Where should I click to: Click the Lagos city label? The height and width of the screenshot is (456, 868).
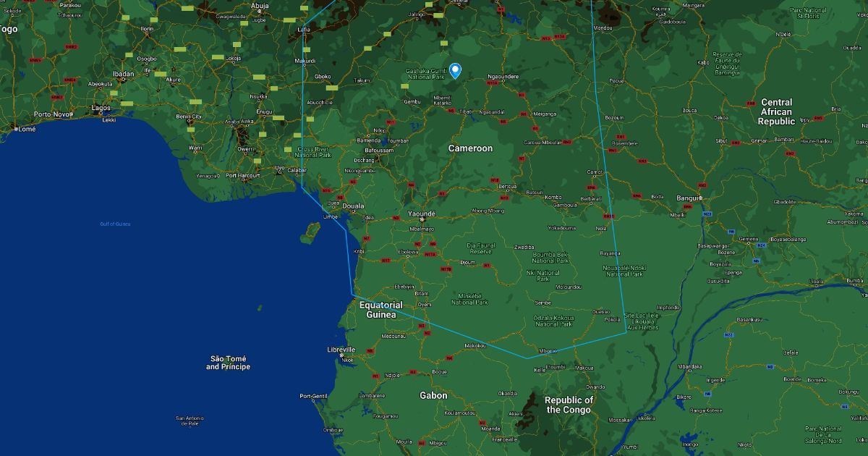click(101, 108)
